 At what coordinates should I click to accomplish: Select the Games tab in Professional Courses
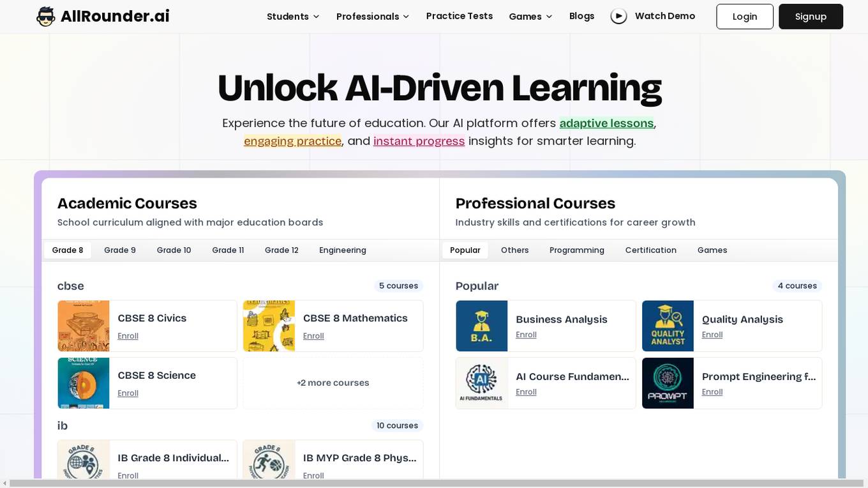[712, 250]
